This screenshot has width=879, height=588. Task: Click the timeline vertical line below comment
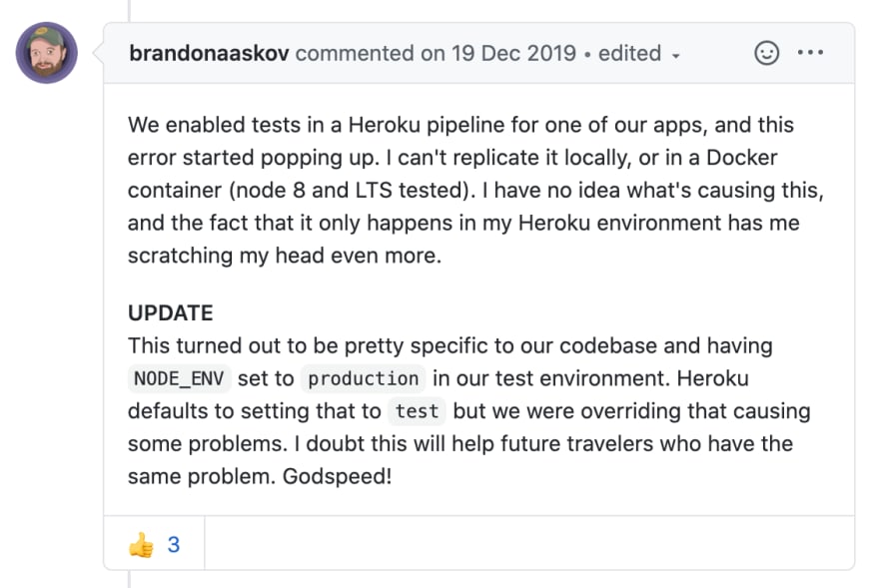tap(129, 579)
